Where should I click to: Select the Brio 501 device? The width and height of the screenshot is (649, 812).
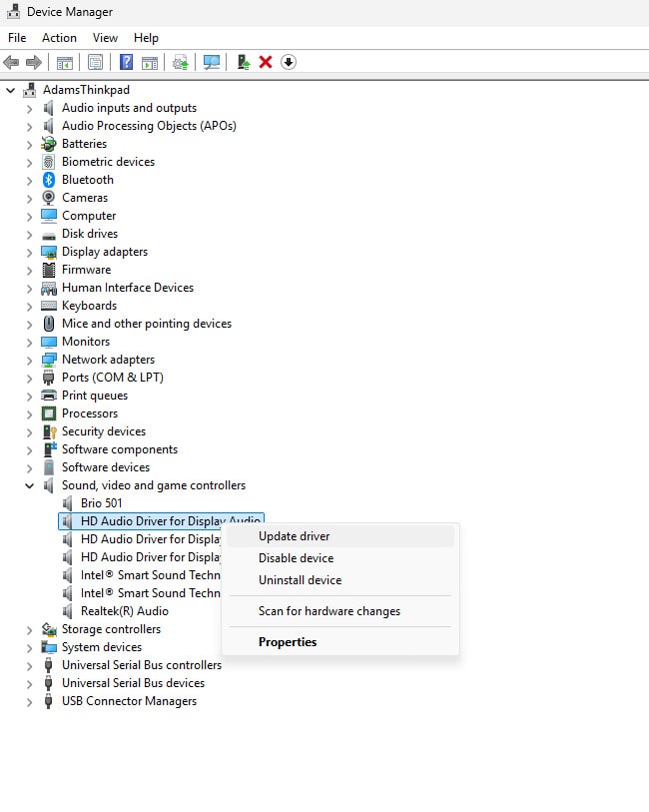[x=101, y=503]
